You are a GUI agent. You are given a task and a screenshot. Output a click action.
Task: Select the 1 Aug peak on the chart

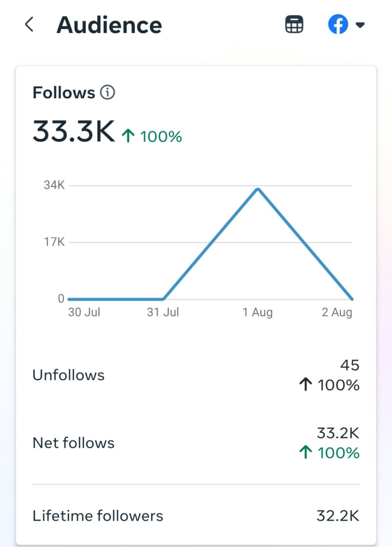pyautogui.click(x=258, y=189)
